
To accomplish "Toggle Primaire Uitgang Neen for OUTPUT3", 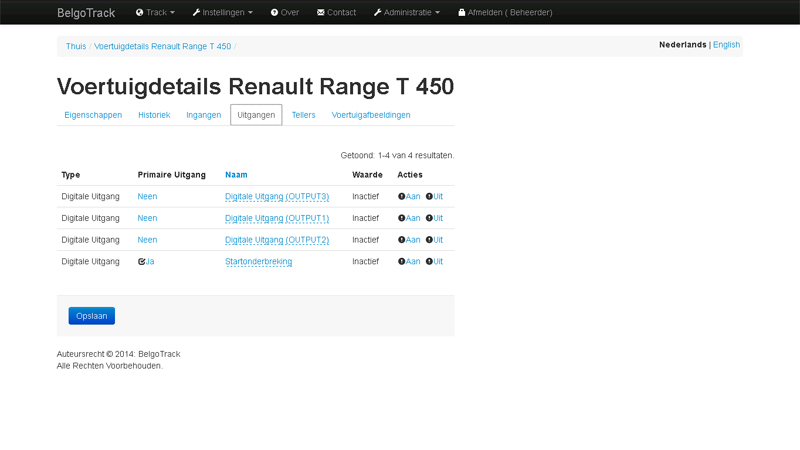I will pos(147,196).
